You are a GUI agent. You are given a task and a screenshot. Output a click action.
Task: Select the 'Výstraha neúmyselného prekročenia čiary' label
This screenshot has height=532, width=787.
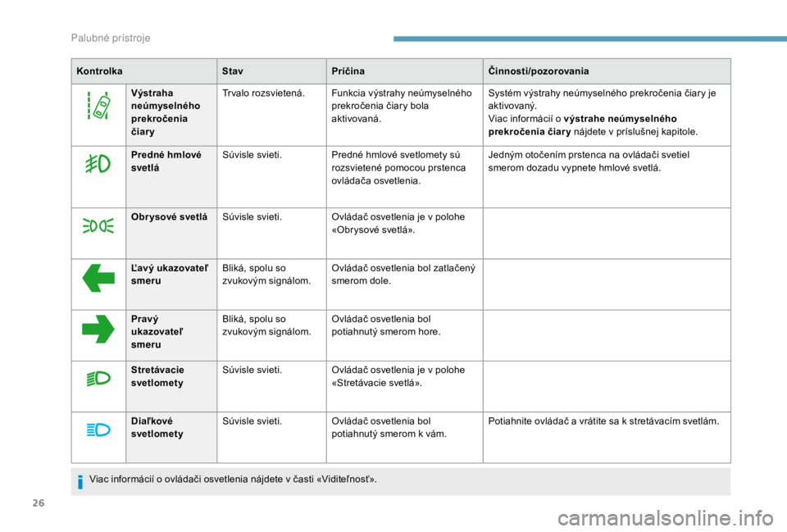166,112
